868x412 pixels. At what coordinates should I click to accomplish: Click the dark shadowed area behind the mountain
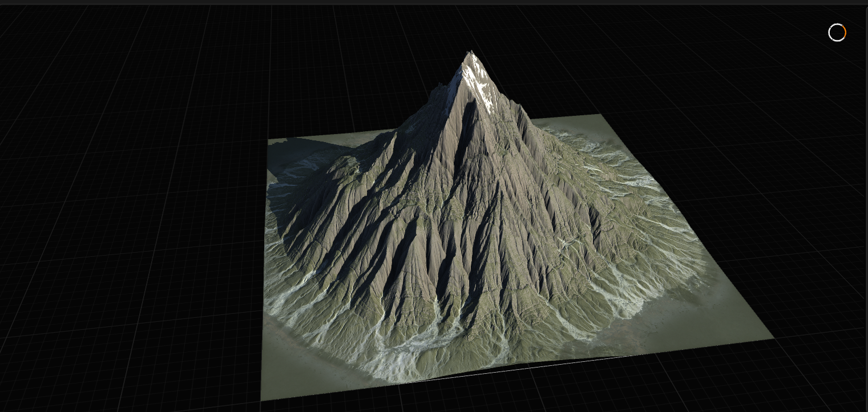(302, 153)
